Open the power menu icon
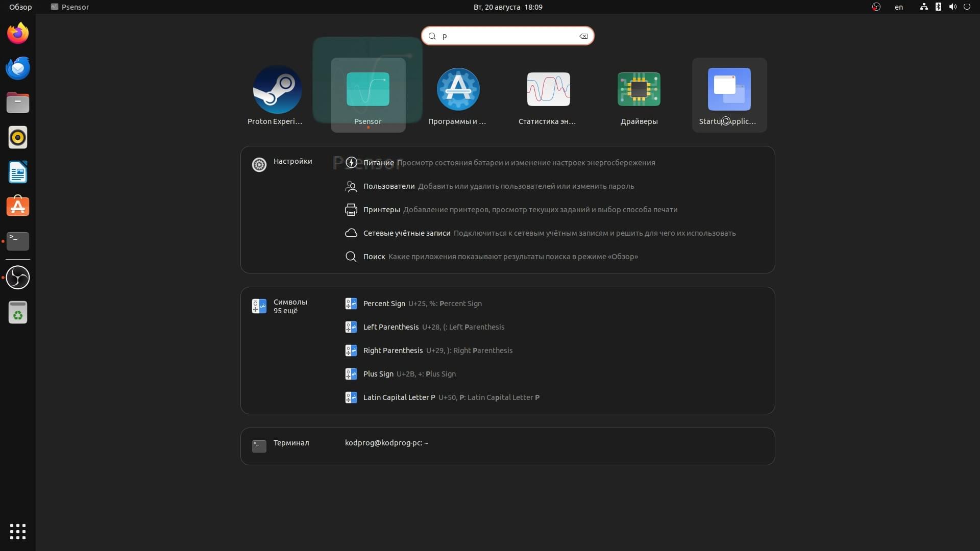The height and width of the screenshot is (551, 980). [967, 7]
